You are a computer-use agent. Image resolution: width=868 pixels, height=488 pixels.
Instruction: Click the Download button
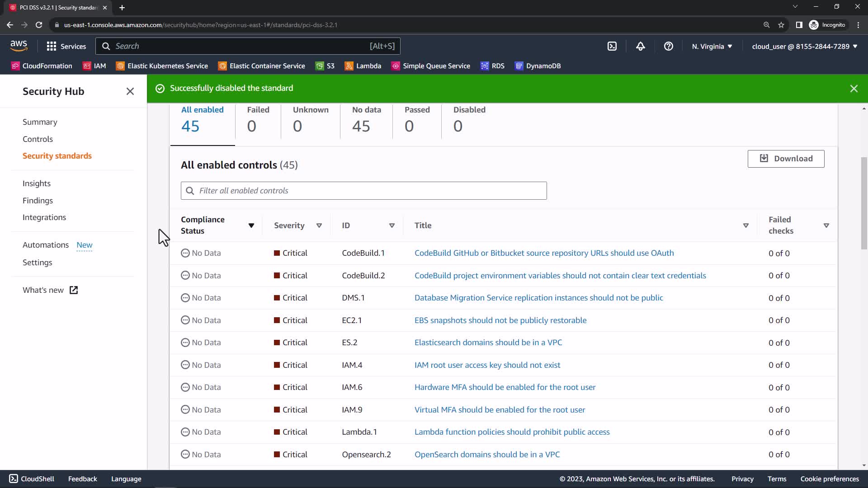(x=786, y=159)
